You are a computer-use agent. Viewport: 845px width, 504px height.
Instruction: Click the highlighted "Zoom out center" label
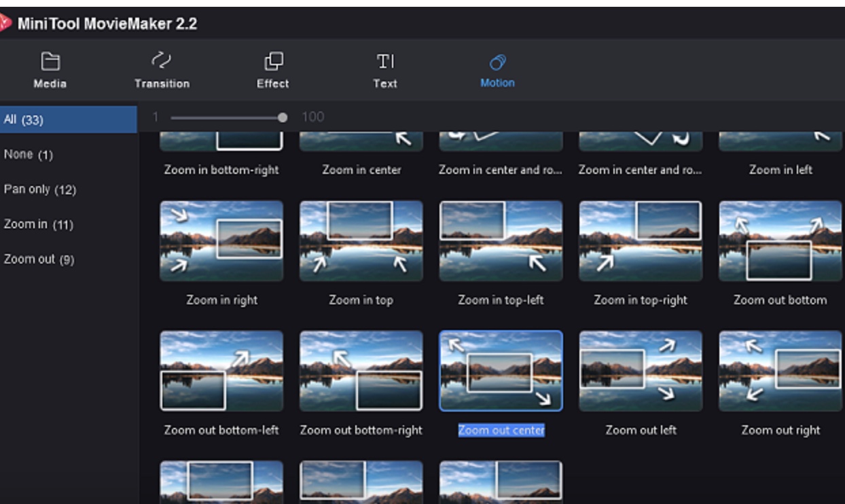tap(501, 431)
